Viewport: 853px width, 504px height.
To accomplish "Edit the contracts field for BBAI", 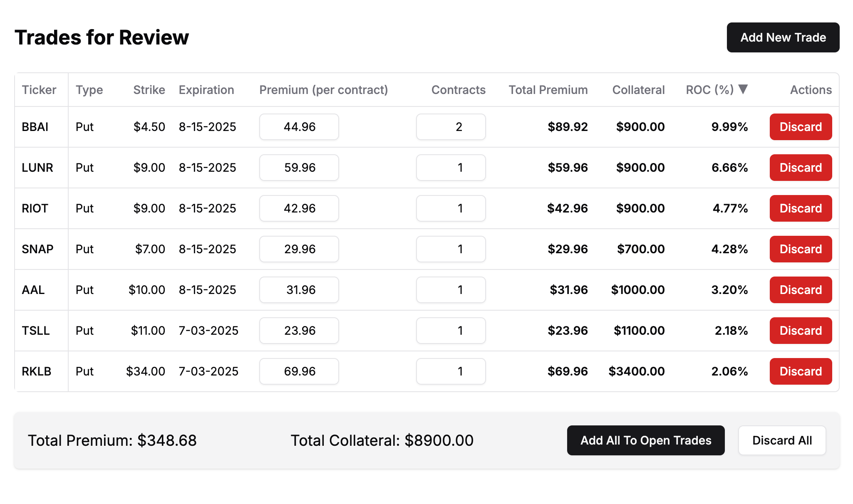I will [451, 127].
